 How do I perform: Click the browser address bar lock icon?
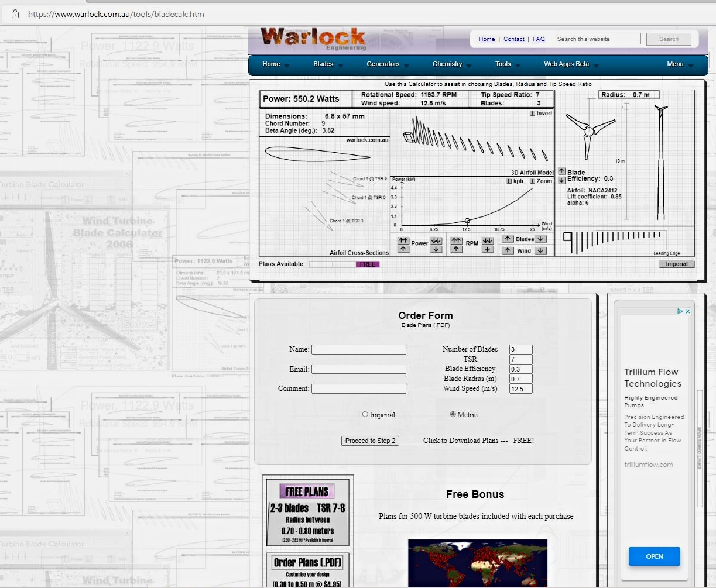(16, 13)
